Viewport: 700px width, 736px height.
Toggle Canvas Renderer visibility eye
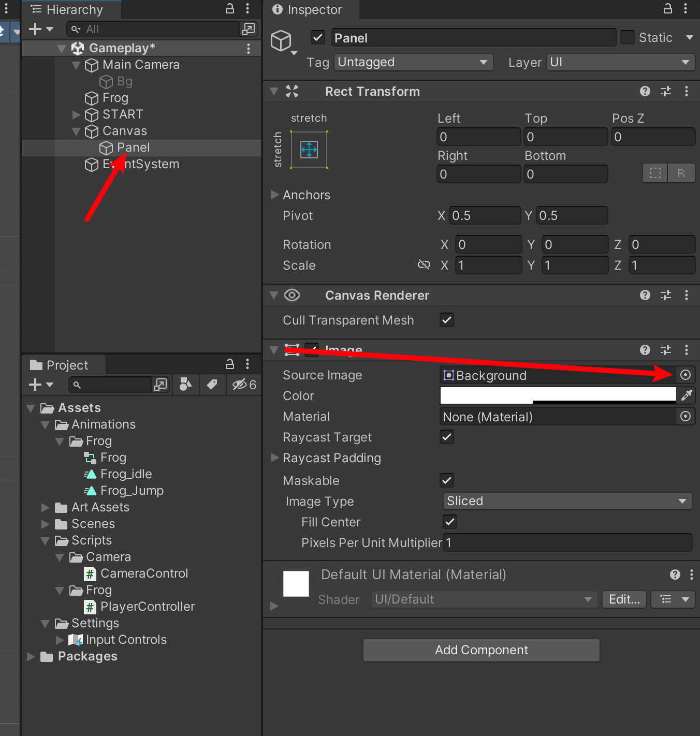(x=292, y=295)
